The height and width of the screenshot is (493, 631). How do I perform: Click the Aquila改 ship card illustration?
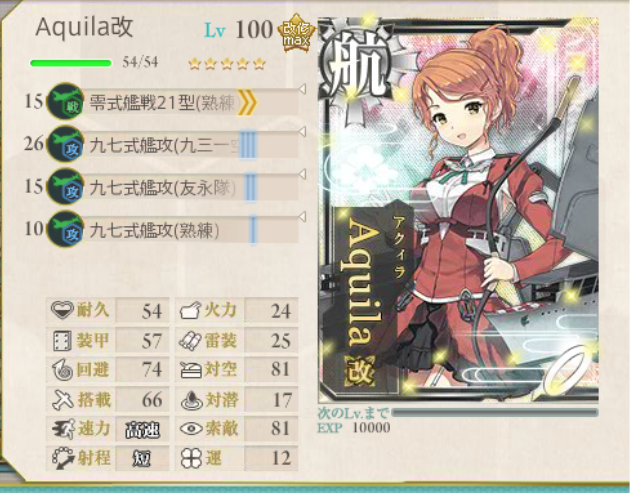point(458,210)
